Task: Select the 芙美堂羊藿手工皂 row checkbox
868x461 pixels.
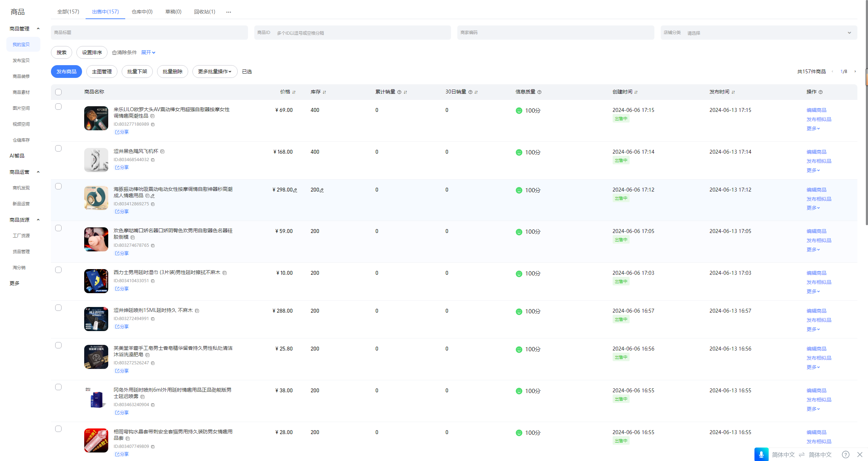Action: point(58,345)
